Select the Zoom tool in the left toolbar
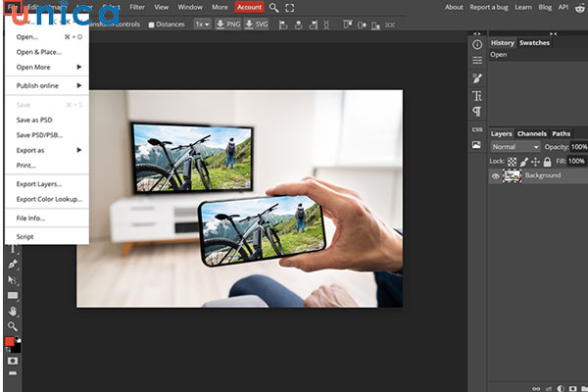 coord(13,326)
